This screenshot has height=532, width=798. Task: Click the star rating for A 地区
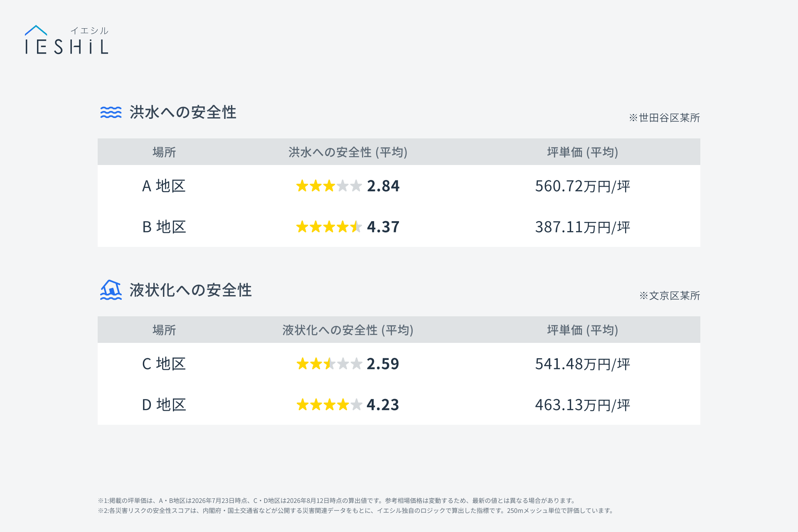(x=329, y=186)
